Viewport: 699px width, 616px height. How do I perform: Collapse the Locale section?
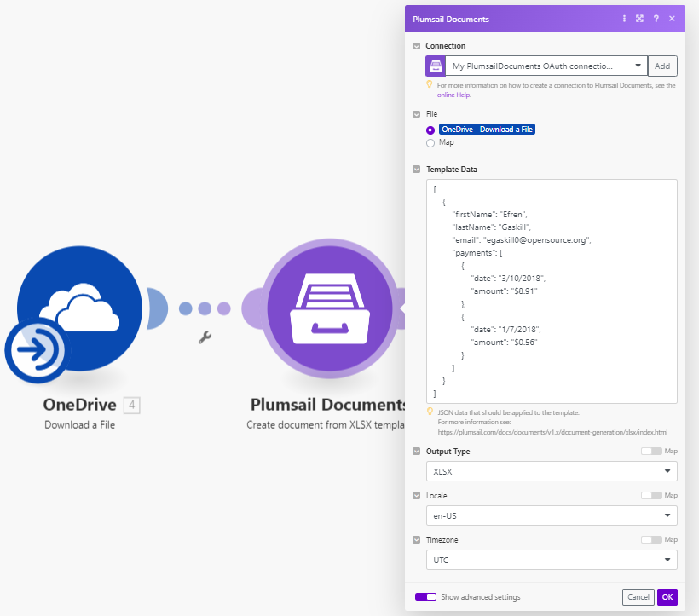[x=416, y=495]
